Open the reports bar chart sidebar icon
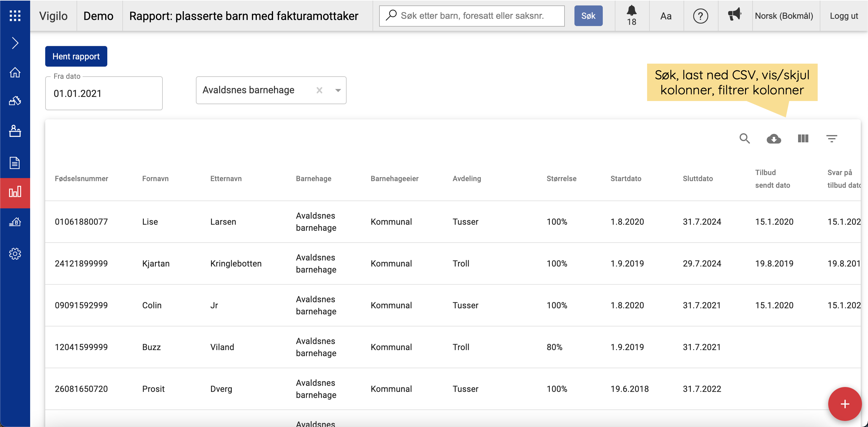The image size is (868, 427). click(x=15, y=192)
